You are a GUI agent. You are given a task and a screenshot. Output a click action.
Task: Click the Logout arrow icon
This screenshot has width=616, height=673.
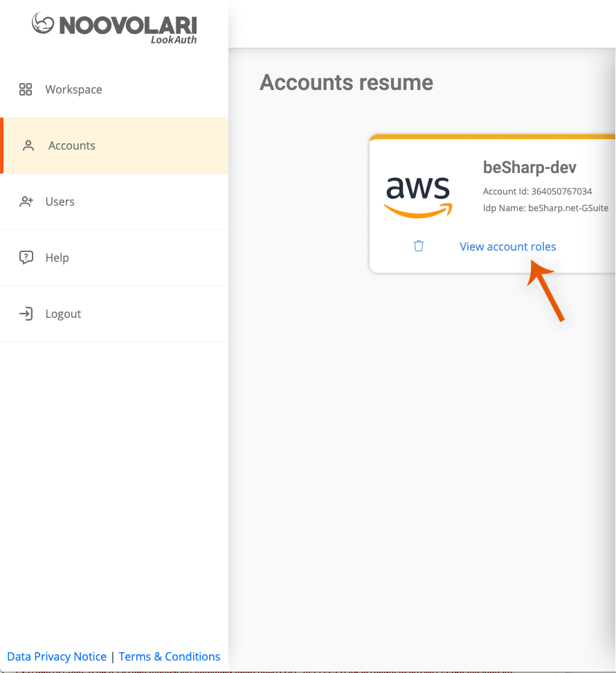[26, 314]
